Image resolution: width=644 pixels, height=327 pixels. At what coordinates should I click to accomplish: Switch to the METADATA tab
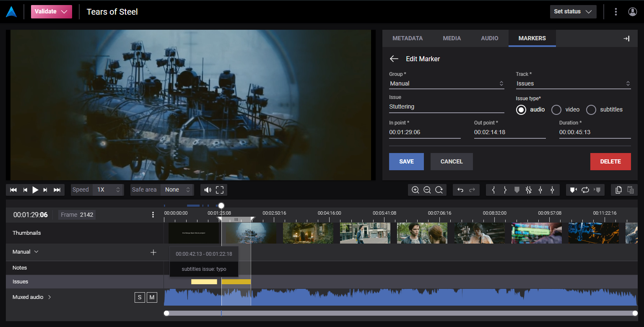(408, 38)
